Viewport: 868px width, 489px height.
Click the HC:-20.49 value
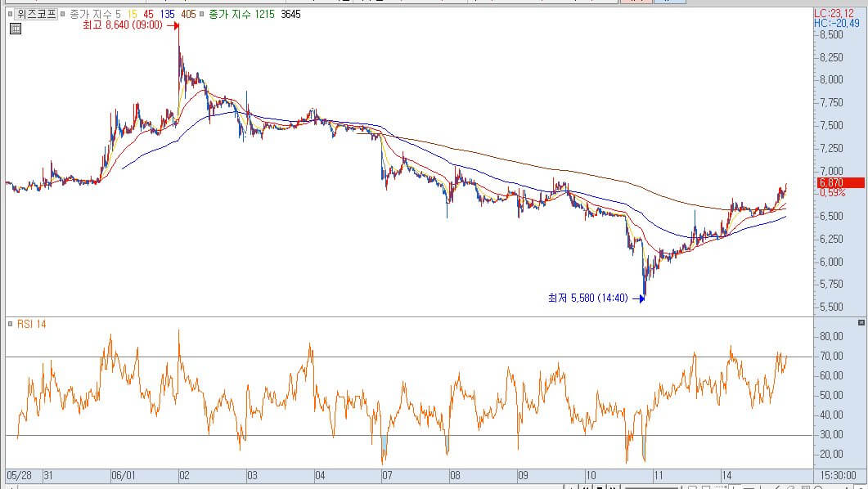coord(836,23)
